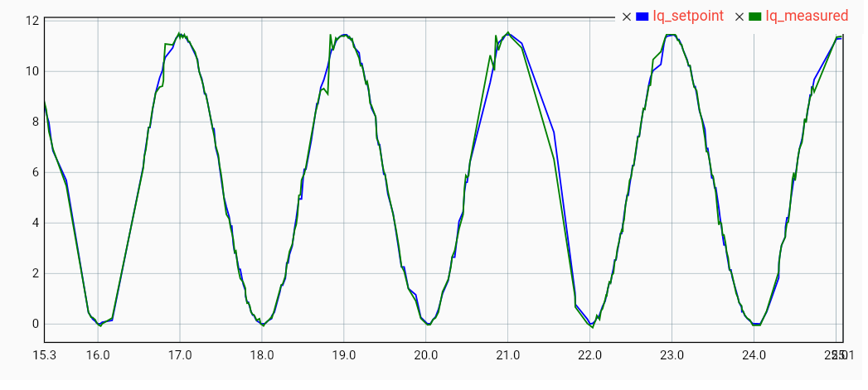Toggle the Iq_measured legend label
868x390 pixels.
pos(807,16)
